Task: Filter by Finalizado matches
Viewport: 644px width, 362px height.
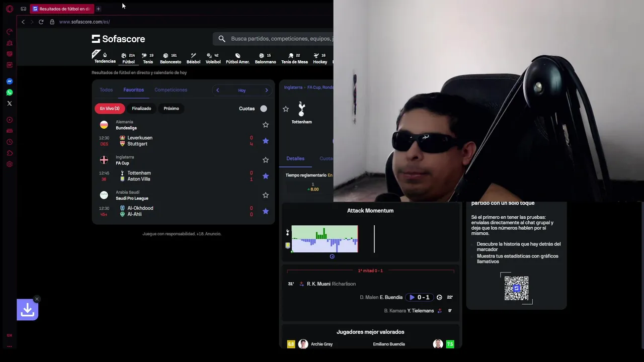Action: tap(141, 109)
